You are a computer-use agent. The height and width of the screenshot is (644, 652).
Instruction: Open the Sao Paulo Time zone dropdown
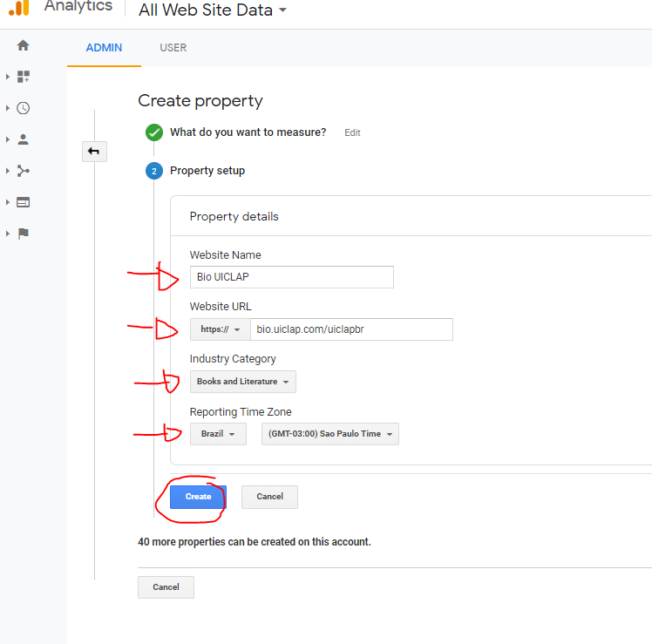coord(330,434)
